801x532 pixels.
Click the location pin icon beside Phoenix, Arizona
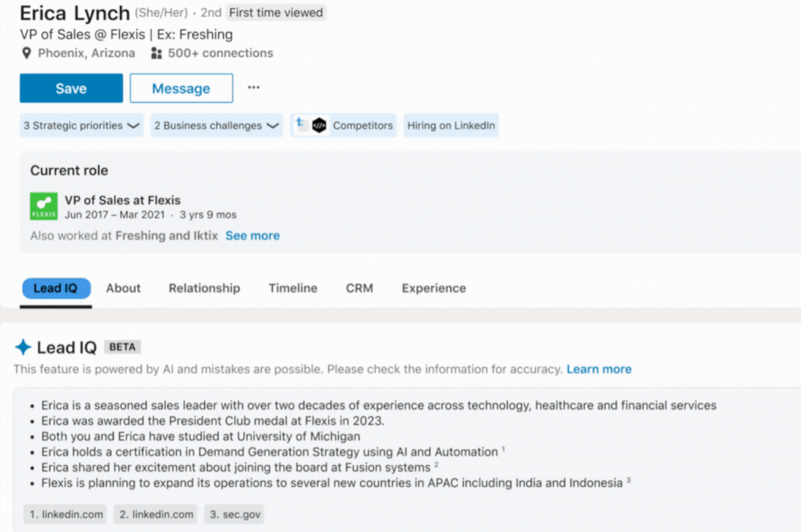[26, 53]
